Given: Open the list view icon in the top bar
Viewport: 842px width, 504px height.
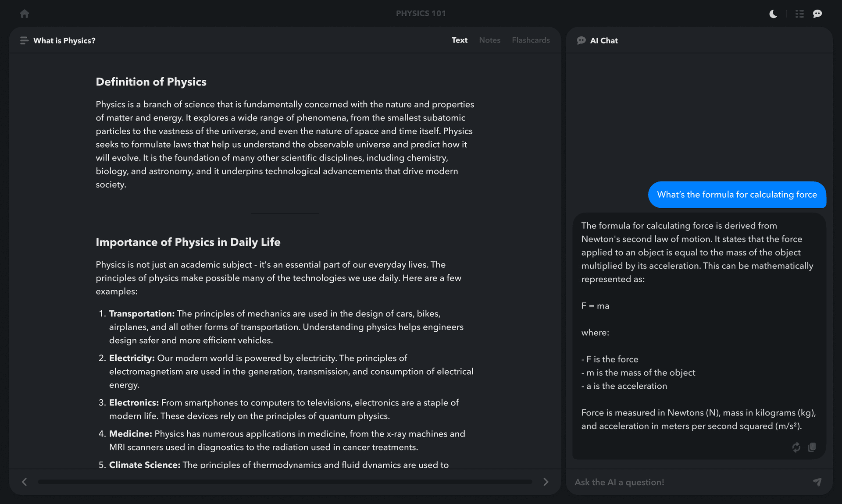Looking at the screenshot, I should (x=799, y=14).
